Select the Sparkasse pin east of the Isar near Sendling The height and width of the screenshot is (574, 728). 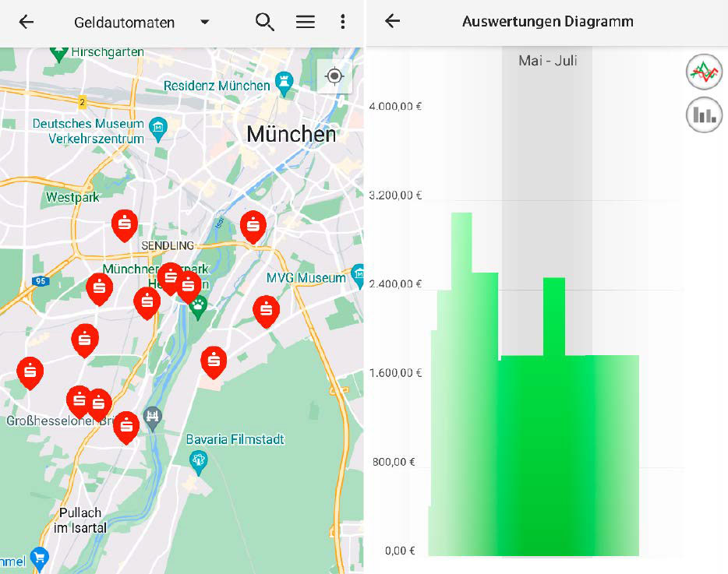253,227
